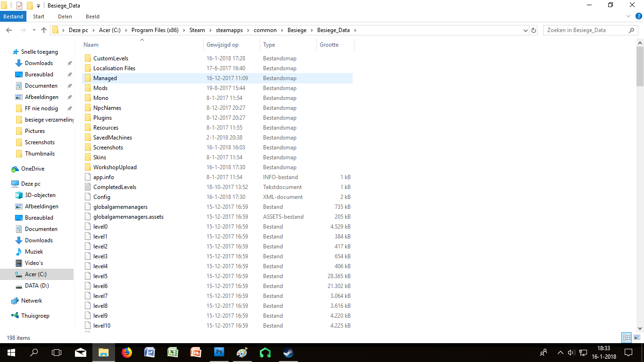Image resolution: width=644 pixels, height=362 pixels.
Task: Go back with the Back arrow
Action: (9, 30)
